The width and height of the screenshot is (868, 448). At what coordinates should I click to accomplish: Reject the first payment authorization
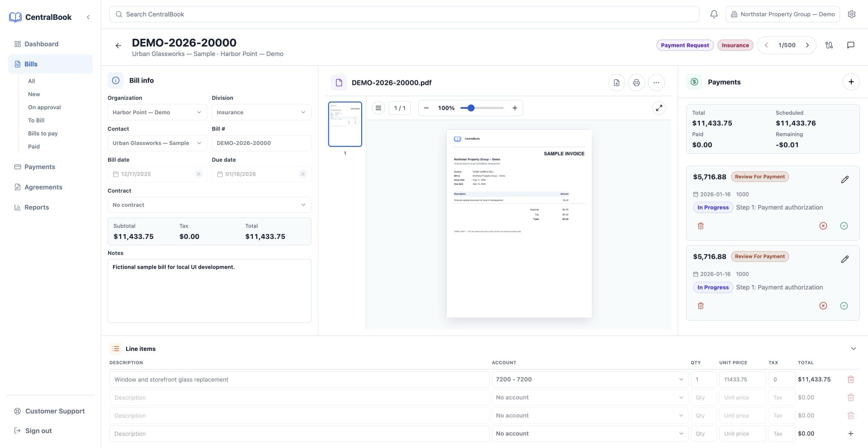point(823,226)
